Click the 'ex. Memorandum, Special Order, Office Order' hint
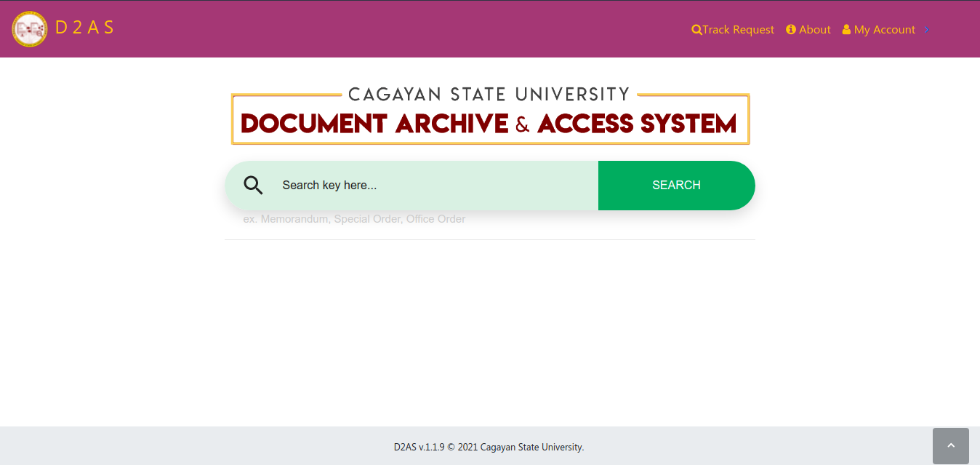980x465 pixels. [x=354, y=219]
